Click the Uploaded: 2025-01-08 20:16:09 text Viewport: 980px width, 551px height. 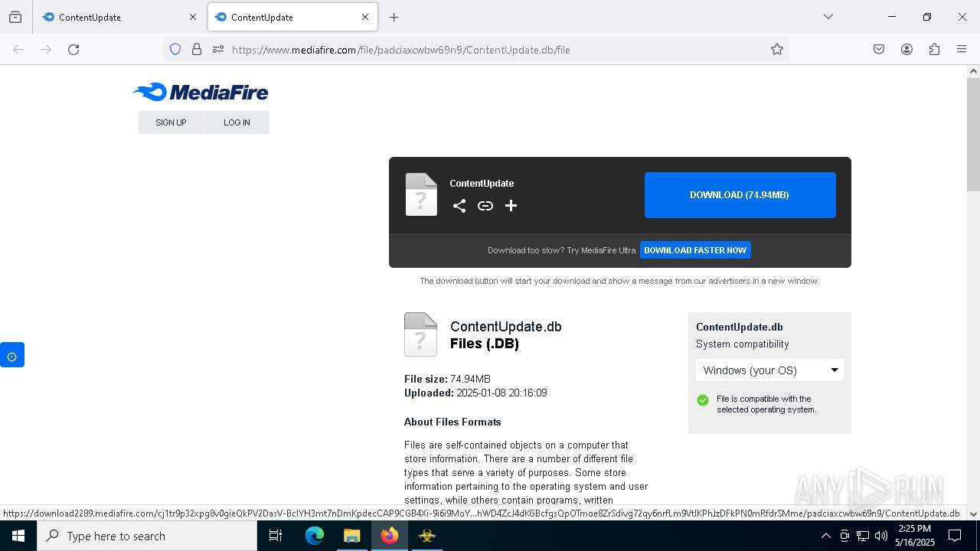click(x=475, y=393)
